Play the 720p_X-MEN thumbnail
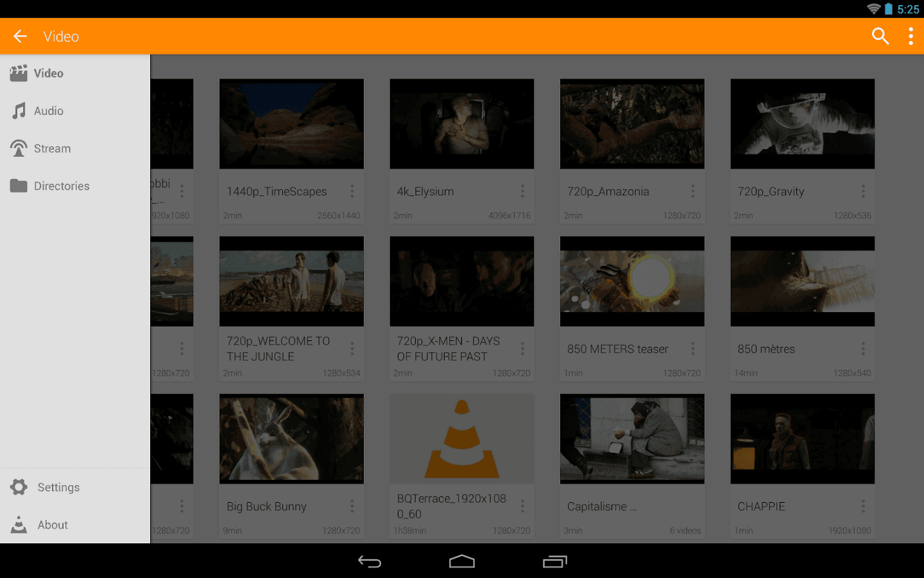This screenshot has width=924, height=578. point(462,281)
